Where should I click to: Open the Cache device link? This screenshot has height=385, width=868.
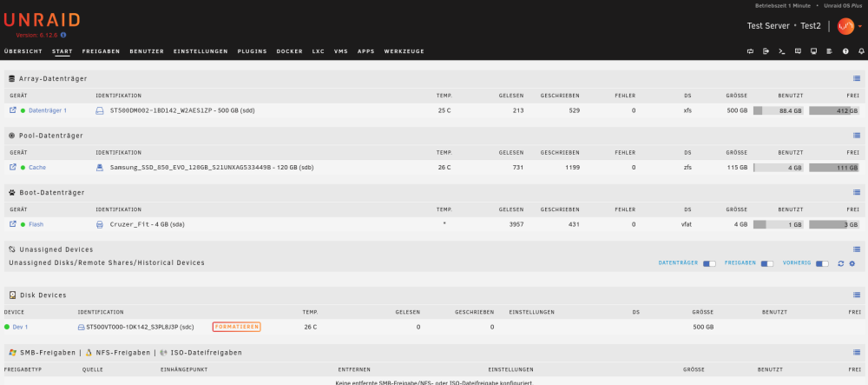pyautogui.click(x=37, y=167)
